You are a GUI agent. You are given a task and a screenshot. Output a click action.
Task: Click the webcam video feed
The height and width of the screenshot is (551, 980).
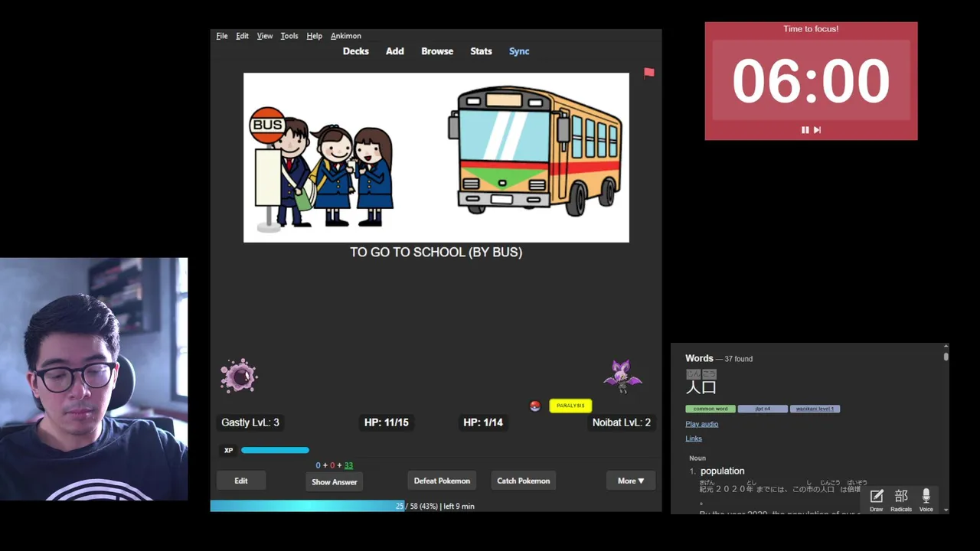click(x=93, y=379)
